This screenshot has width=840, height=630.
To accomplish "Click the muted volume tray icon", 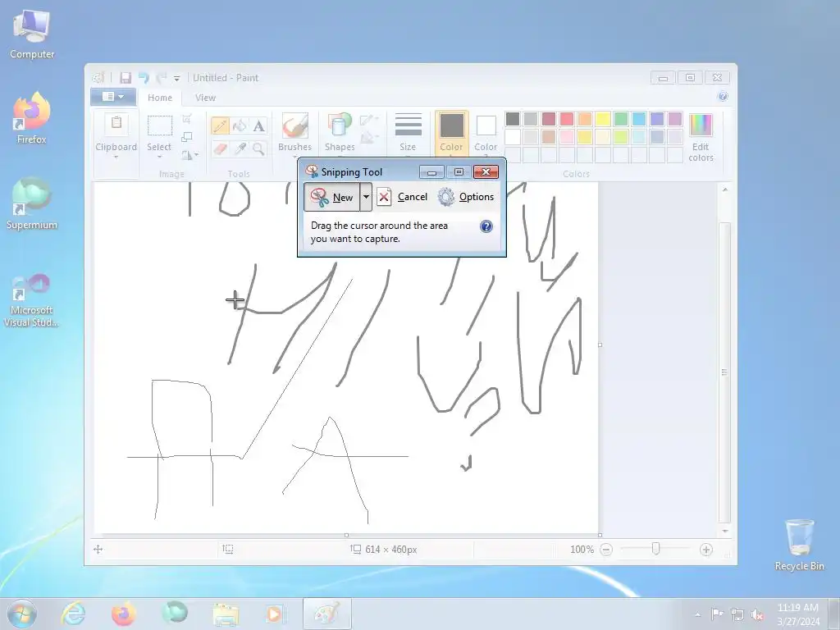I will pos(757,614).
